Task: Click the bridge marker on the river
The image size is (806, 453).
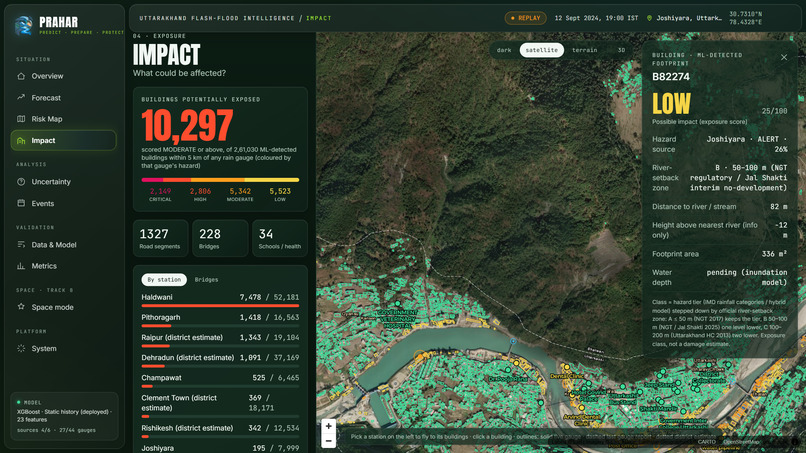Action: 513,341
